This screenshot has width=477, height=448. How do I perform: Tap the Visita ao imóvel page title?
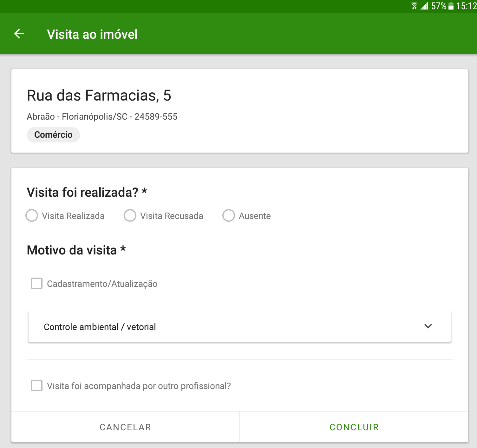coord(92,34)
